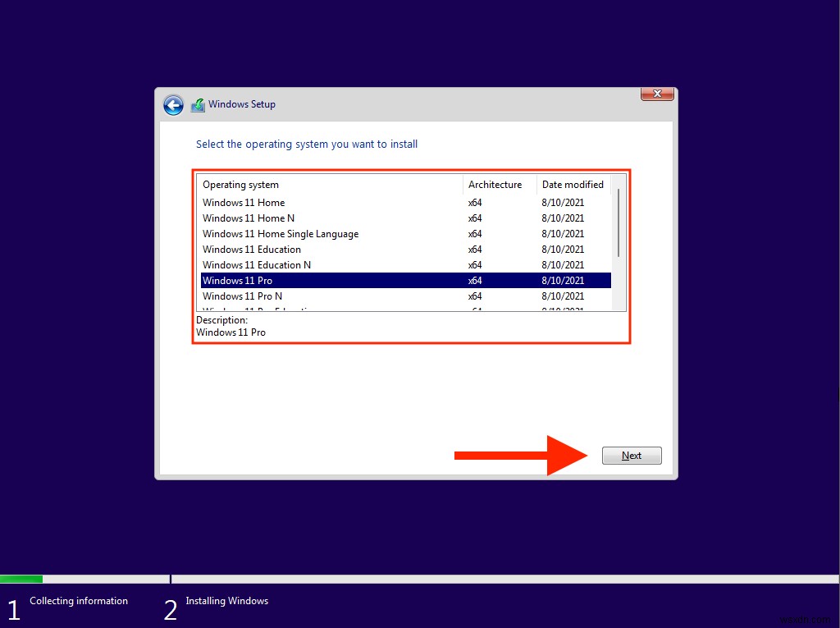Click the Next button to continue
840x628 pixels.
coord(632,455)
